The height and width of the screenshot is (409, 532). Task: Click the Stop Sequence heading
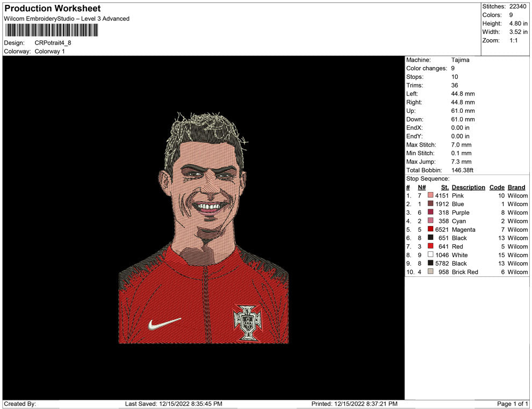(x=428, y=178)
